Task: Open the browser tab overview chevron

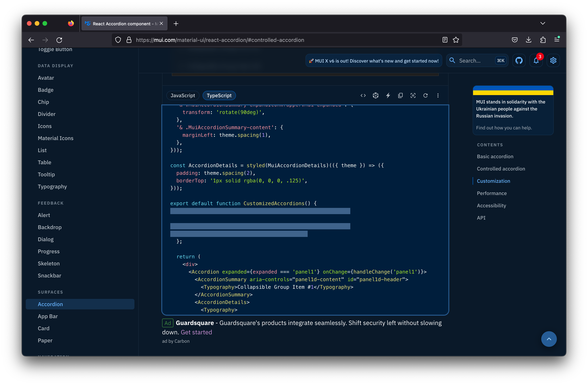Action: (x=543, y=23)
